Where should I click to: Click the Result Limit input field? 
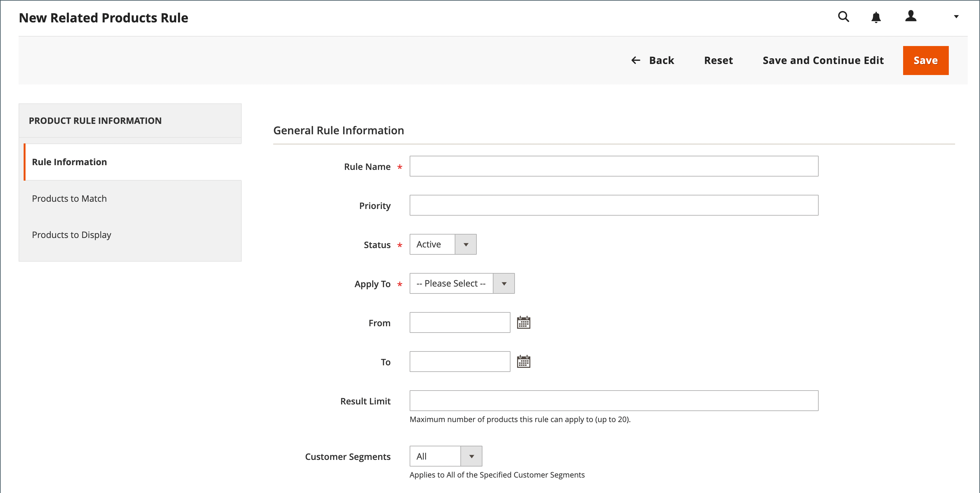(614, 401)
